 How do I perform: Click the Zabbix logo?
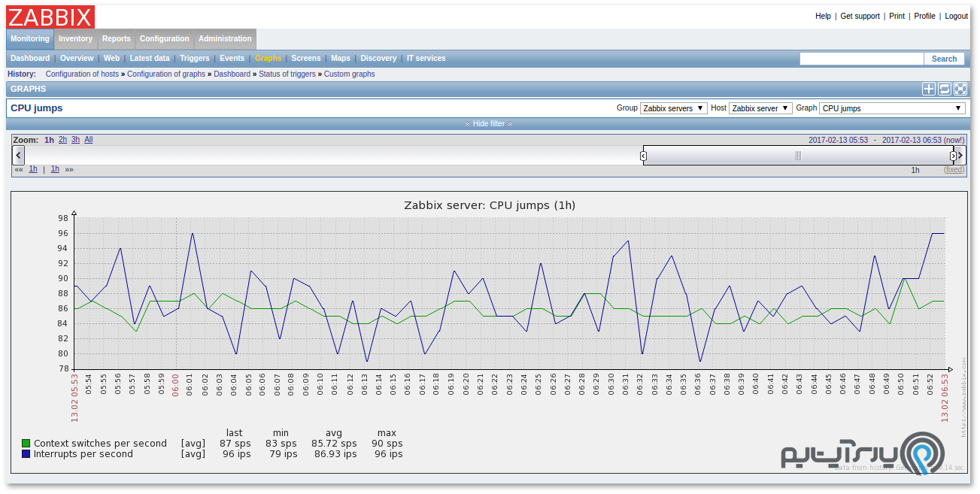51,17
